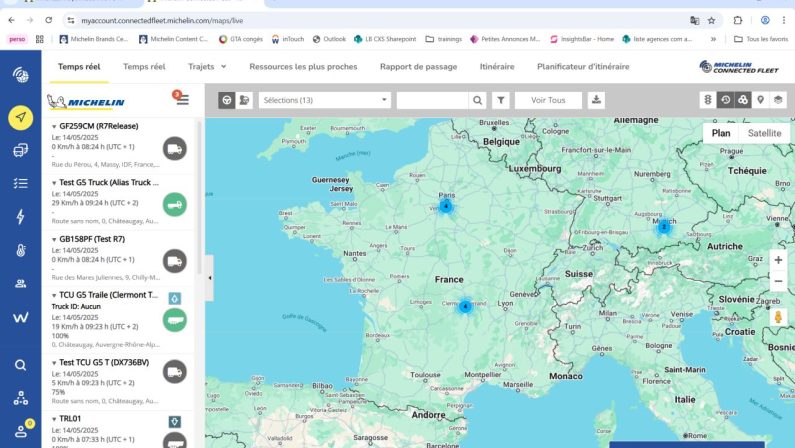Open the Paris vehicle cluster marker
This screenshot has height=448, width=795.
[x=446, y=206]
